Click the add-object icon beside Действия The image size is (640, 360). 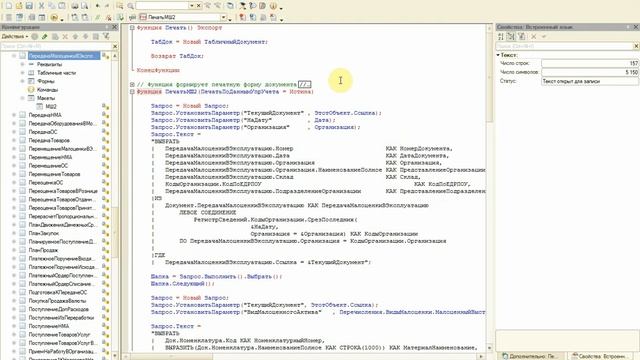pos(35,36)
